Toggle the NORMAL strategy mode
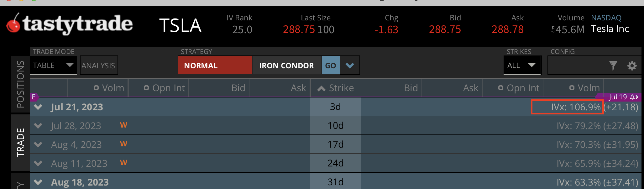This screenshot has height=189, width=644. pyautogui.click(x=215, y=66)
